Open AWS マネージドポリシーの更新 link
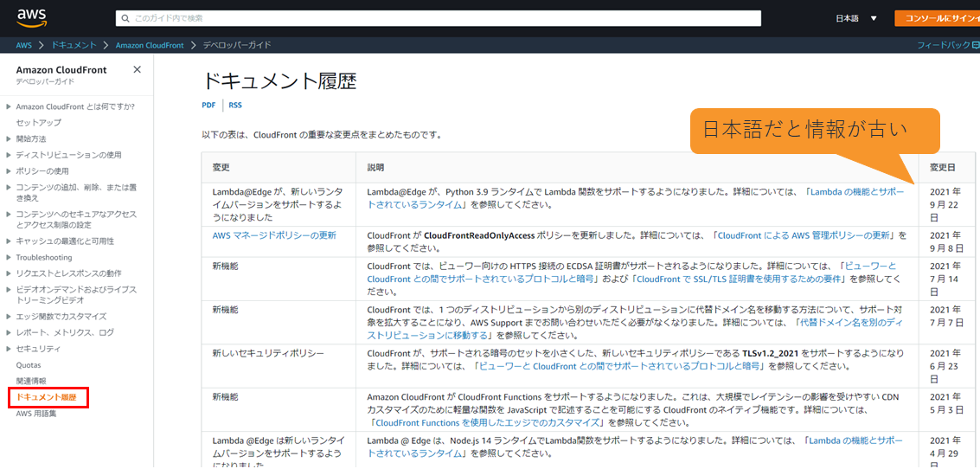 274,235
